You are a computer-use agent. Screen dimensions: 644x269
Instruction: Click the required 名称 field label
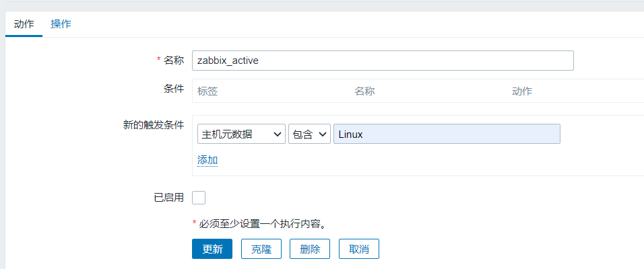(173, 61)
